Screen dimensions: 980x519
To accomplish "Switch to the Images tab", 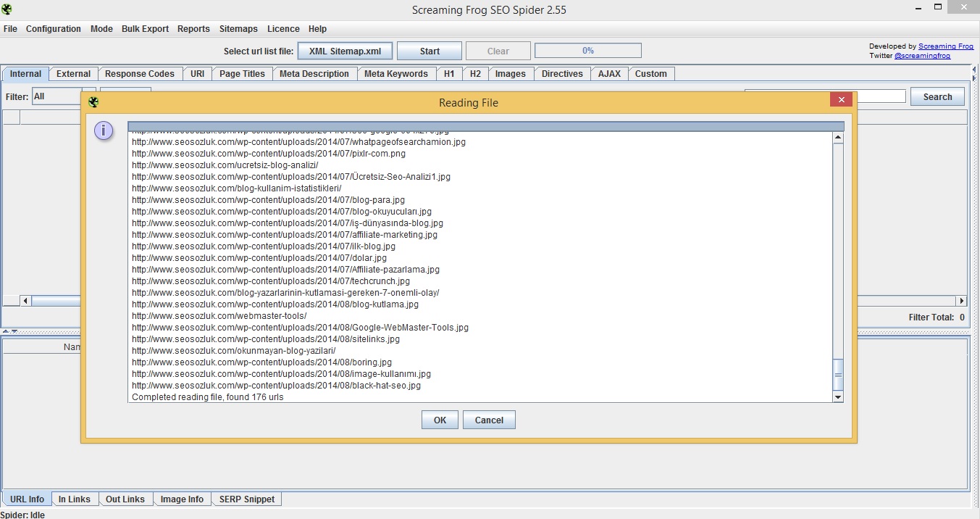I will click(511, 74).
